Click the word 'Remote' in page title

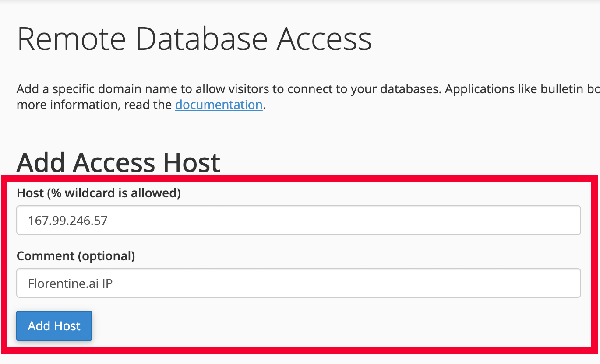point(71,39)
